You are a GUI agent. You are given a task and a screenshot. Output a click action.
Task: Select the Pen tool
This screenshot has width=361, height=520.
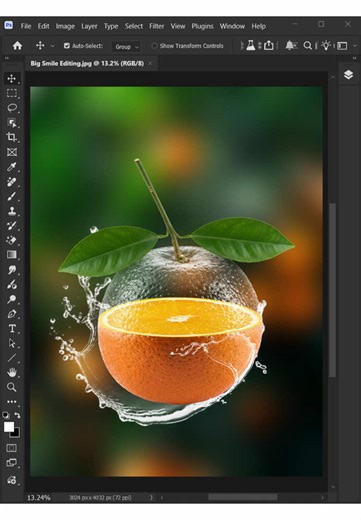[12, 314]
